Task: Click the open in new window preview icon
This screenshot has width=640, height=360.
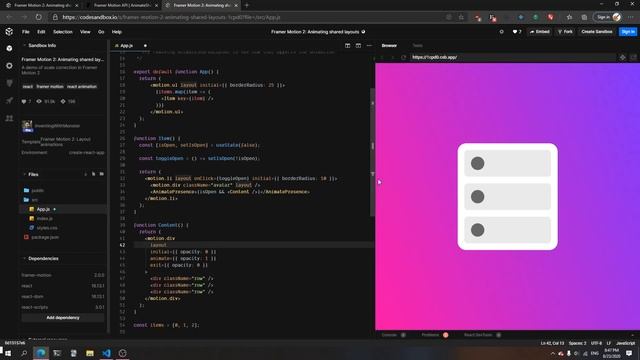Action: (633, 58)
